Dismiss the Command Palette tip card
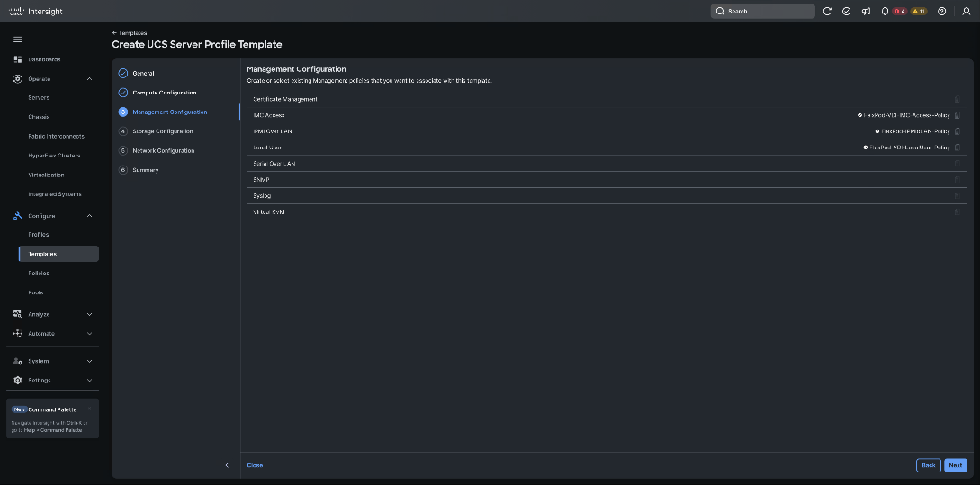Image resolution: width=980 pixels, height=485 pixels. (89, 409)
